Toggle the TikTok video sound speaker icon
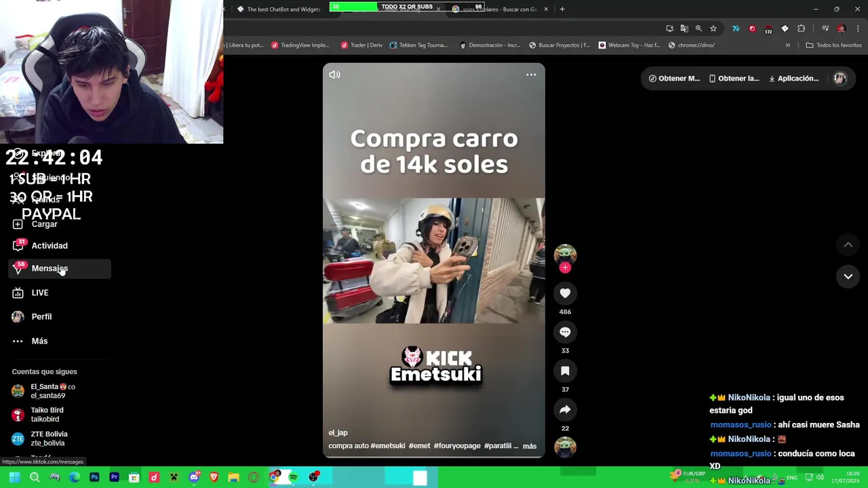The height and width of the screenshot is (488, 868). click(x=334, y=75)
